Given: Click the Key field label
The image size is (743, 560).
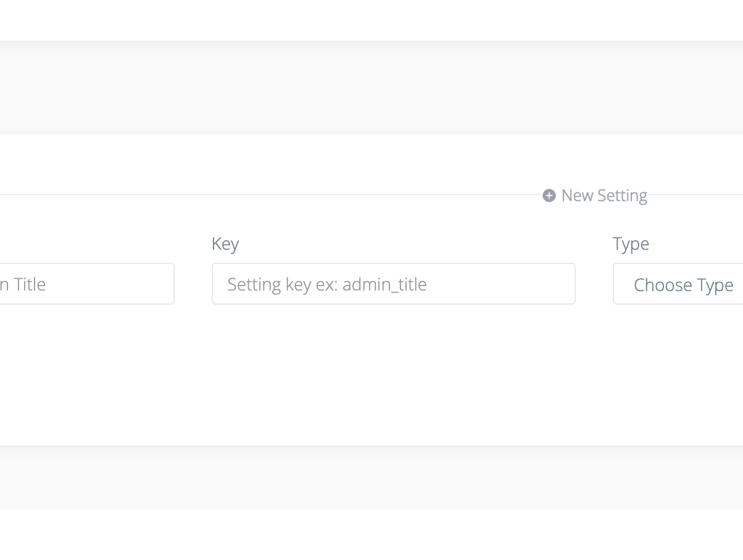Looking at the screenshot, I should coord(225,244).
